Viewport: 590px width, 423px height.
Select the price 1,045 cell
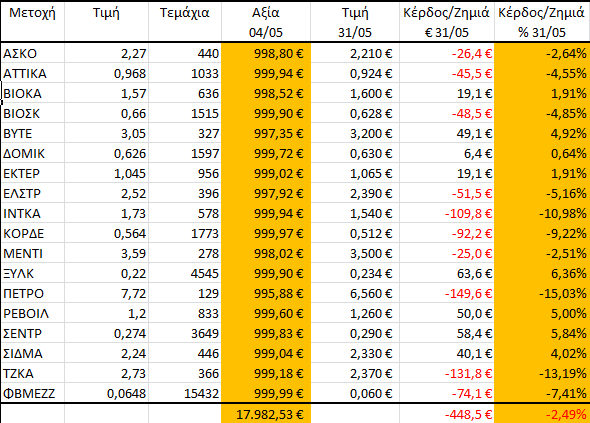(106, 173)
